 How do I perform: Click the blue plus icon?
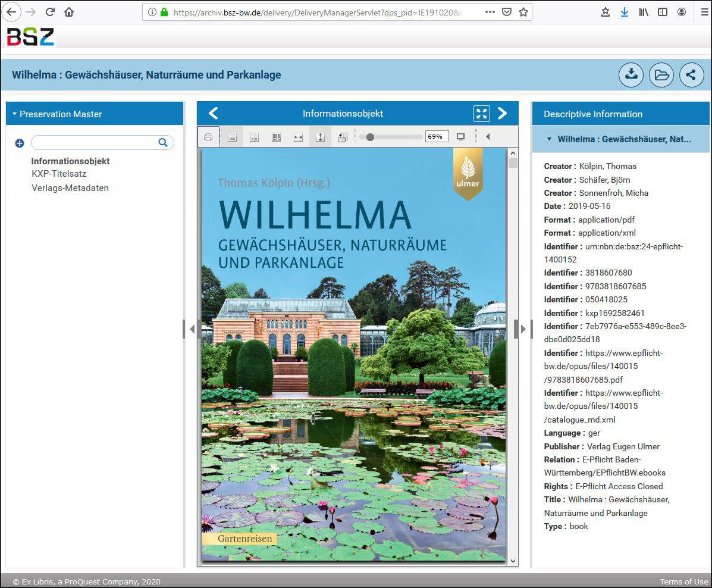[x=20, y=143]
